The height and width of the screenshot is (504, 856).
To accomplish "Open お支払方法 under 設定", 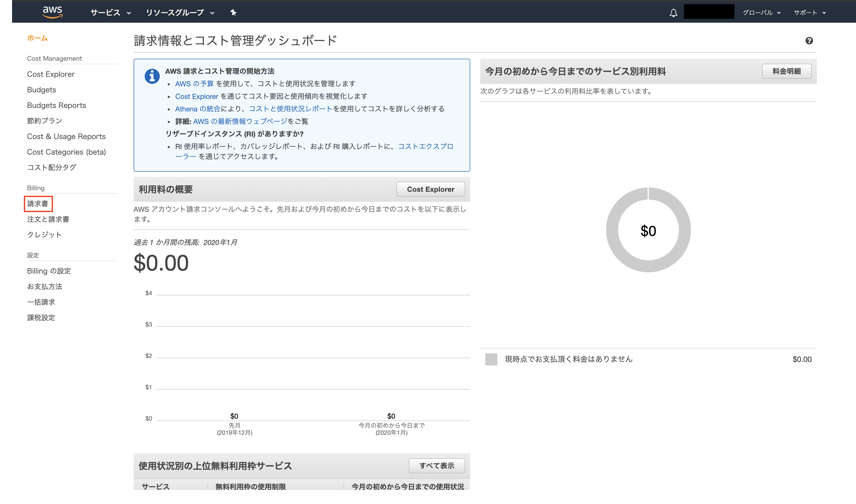I will click(45, 286).
